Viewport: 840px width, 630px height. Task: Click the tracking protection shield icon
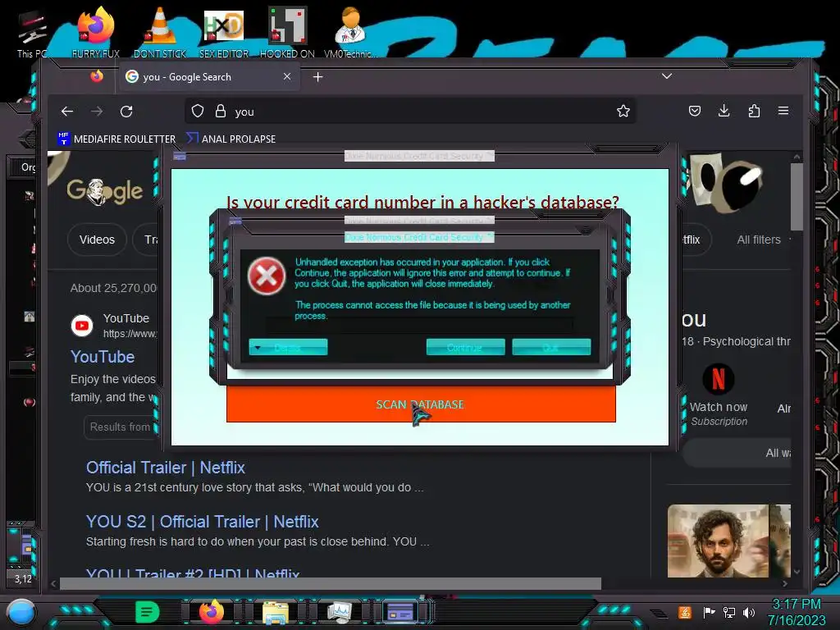point(198,112)
